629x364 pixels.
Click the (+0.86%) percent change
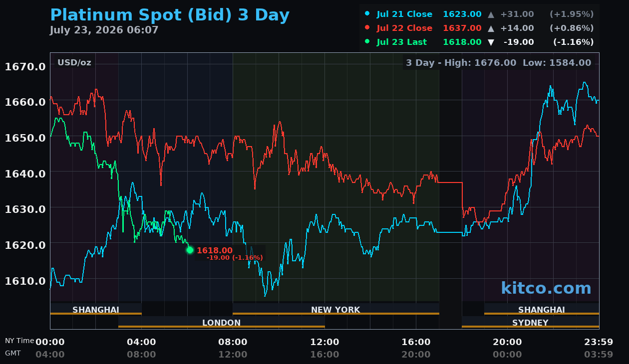(572, 28)
